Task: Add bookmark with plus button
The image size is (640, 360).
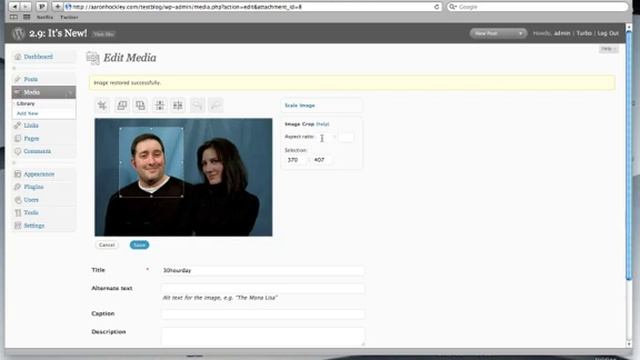Action: click(x=57, y=7)
